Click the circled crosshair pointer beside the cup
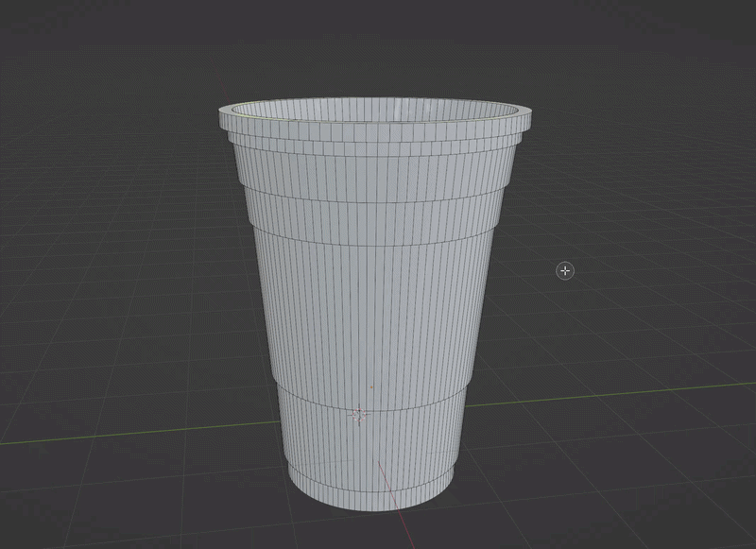The image size is (756, 549). [x=565, y=271]
